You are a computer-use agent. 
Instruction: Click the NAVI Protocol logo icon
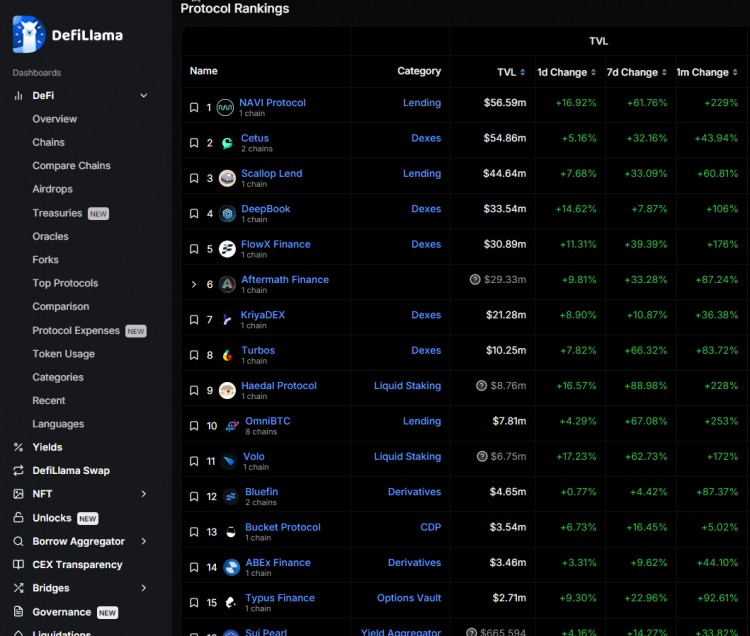[226, 108]
